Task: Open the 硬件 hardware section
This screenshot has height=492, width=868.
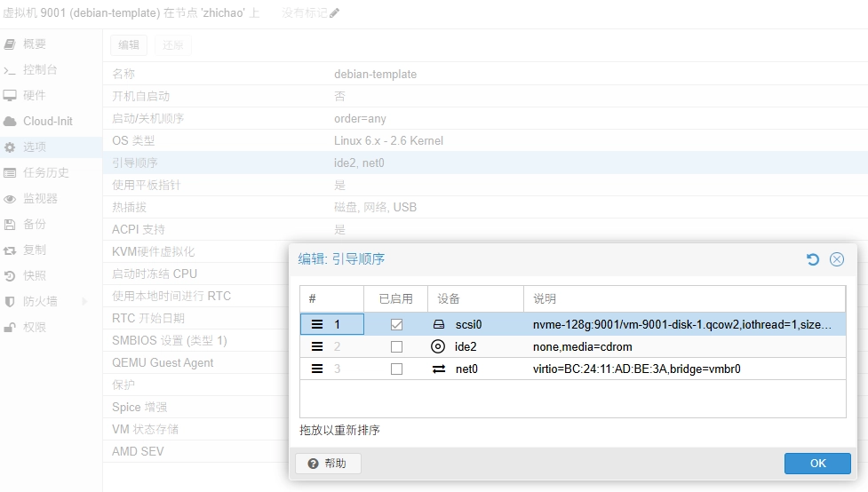Action: click(34, 95)
